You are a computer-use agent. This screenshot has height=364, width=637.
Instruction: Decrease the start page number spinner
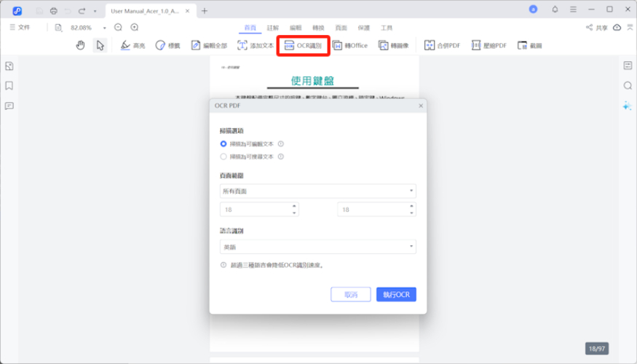294,213
